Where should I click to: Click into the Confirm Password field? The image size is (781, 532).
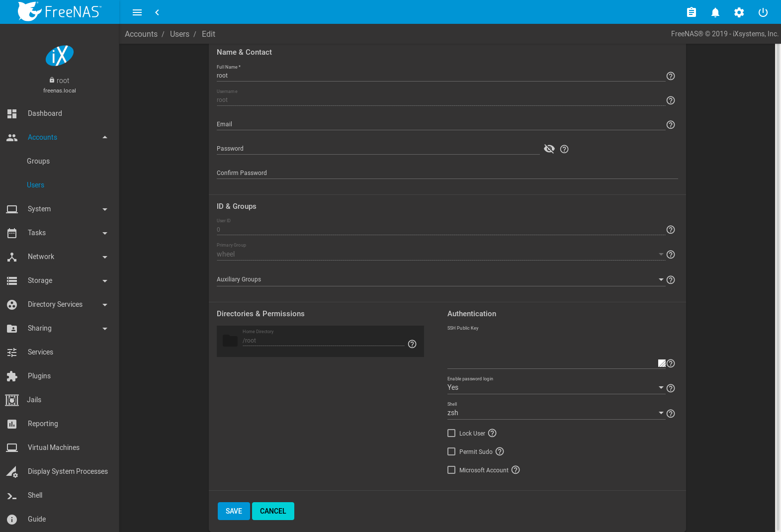(x=447, y=173)
